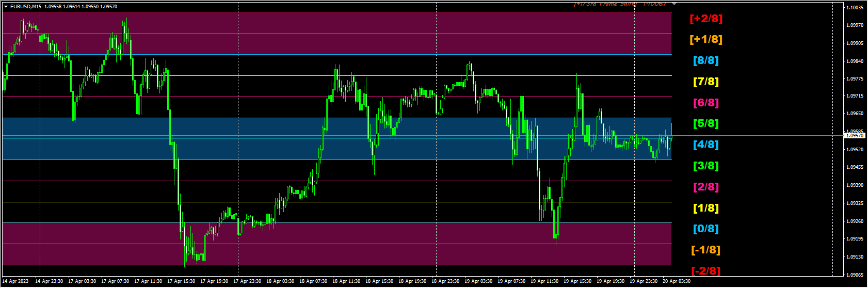Select the pink [6/8] level label

[x=706, y=103]
